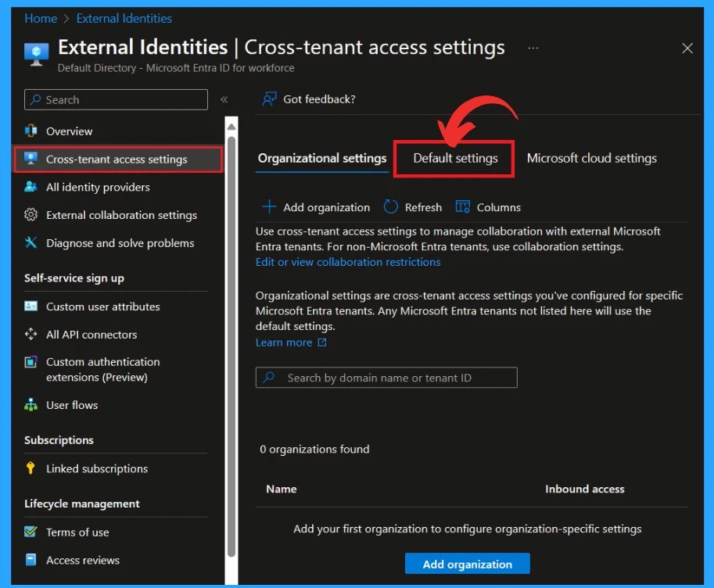Click the Access reviews icon
This screenshot has width=714, height=588.
(x=31, y=560)
